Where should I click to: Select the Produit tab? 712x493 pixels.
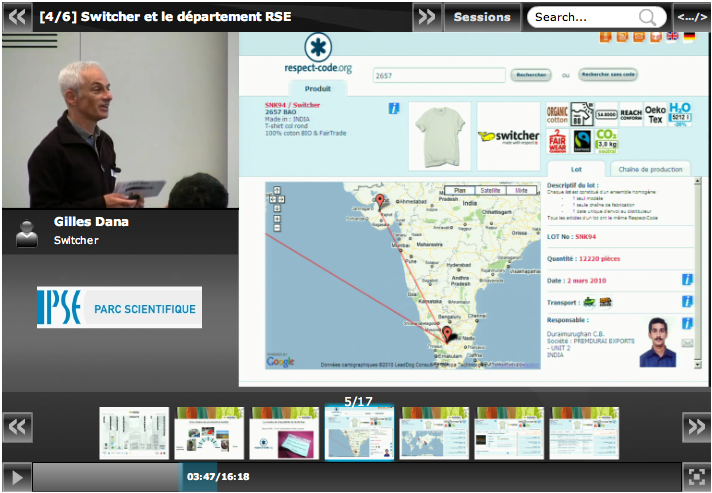tap(318, 89)
